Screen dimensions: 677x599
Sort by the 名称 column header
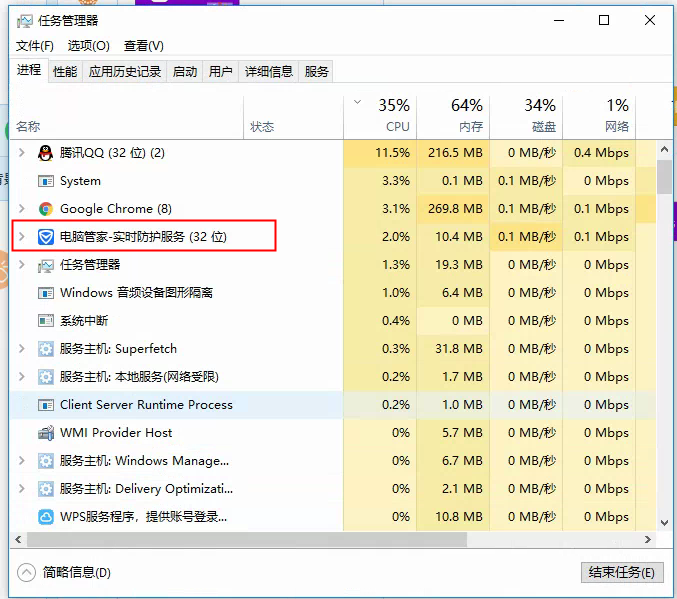pos(127,117)
